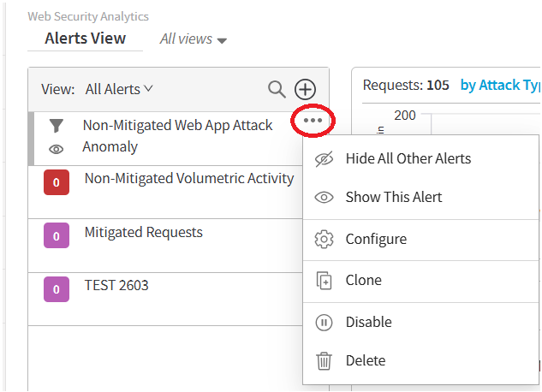
Task: Open the by Attack Type grouping dropdown
Action: (x=501, y=85)
